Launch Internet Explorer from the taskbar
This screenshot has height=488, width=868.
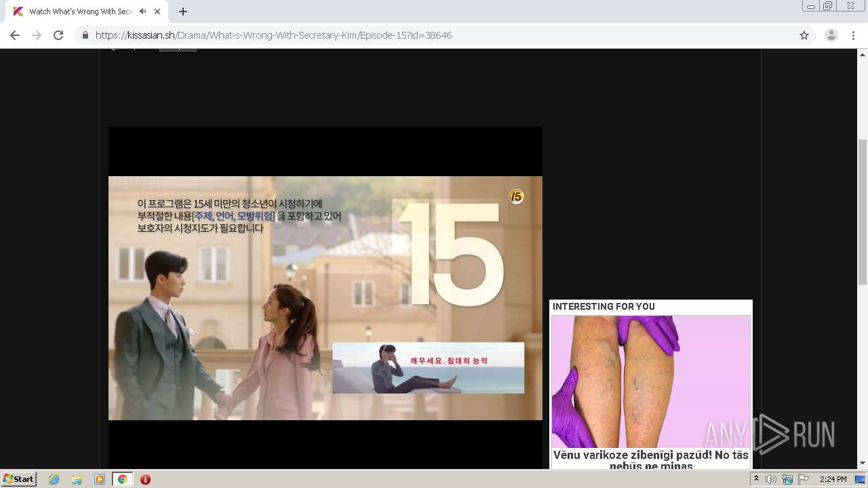[x=54, y=479]
